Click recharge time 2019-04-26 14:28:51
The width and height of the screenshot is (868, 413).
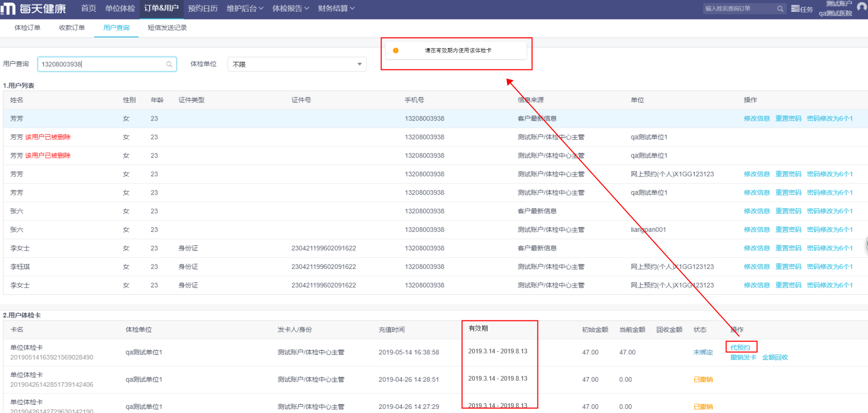[409, 380]
